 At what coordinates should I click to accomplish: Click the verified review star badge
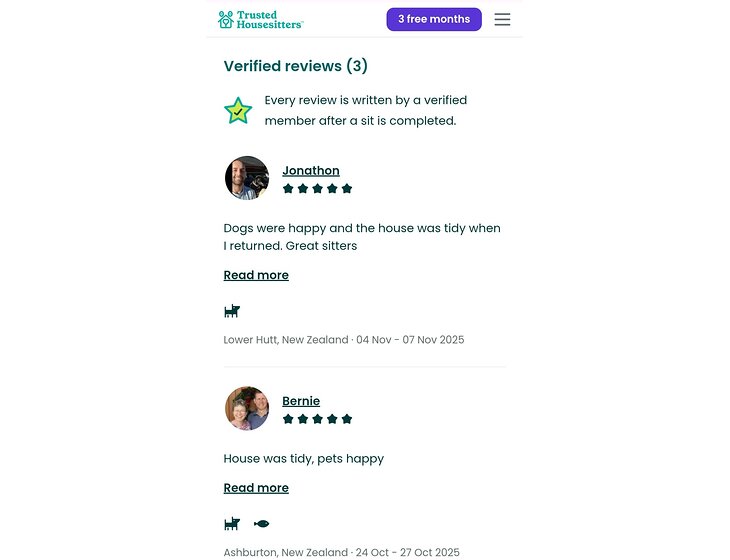(238, 110)
